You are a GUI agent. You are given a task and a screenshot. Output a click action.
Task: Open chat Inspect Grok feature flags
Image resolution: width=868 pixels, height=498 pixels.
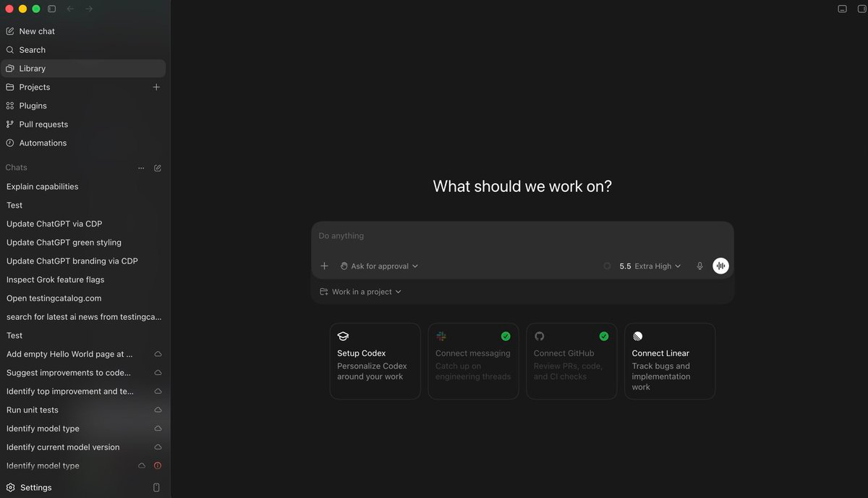(x=83, y=280)
